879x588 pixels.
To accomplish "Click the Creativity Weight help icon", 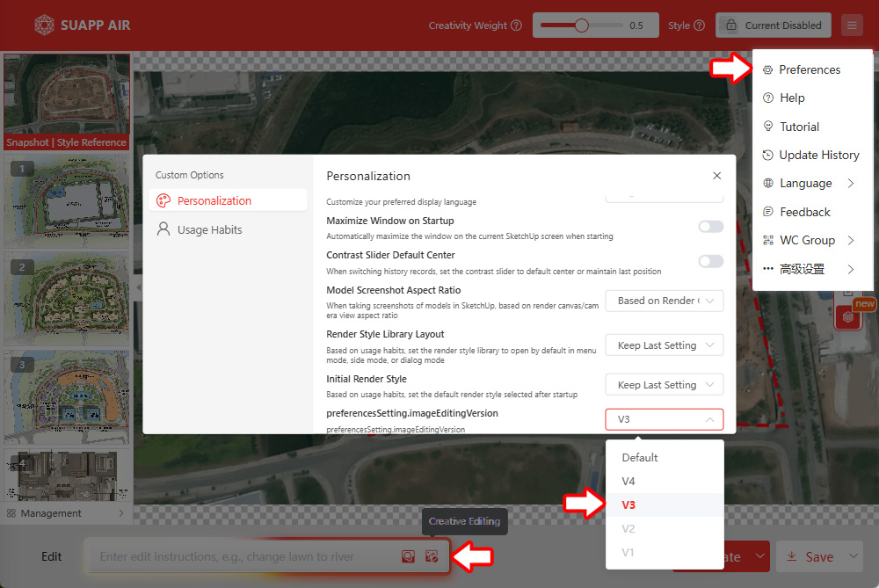I will click(x=516, y=25).
